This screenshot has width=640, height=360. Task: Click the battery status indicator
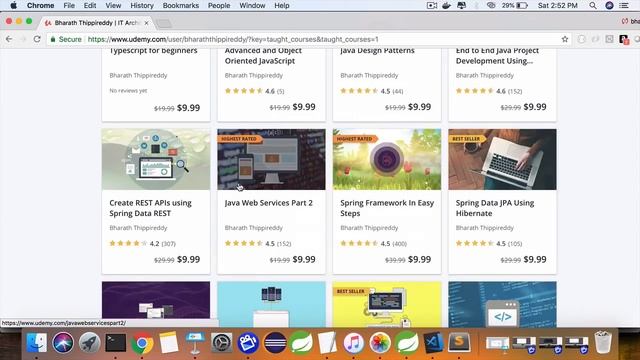tap(515, 5)
